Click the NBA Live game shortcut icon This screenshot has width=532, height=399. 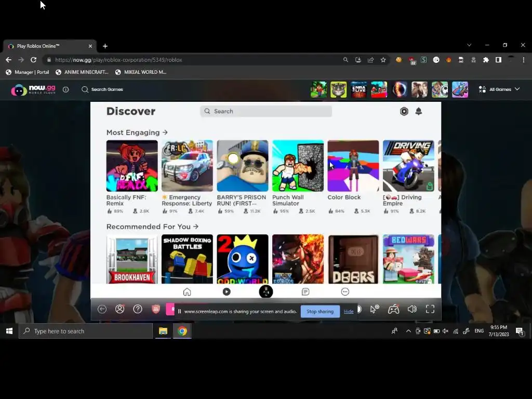click(x=359, y=90)
